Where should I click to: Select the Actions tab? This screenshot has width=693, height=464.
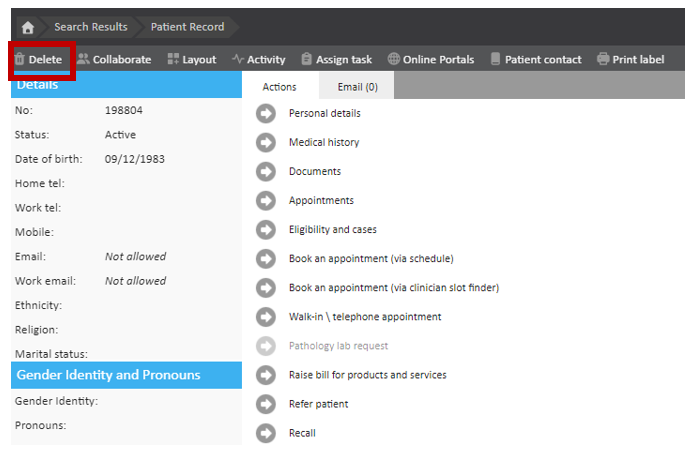point(279,87)
